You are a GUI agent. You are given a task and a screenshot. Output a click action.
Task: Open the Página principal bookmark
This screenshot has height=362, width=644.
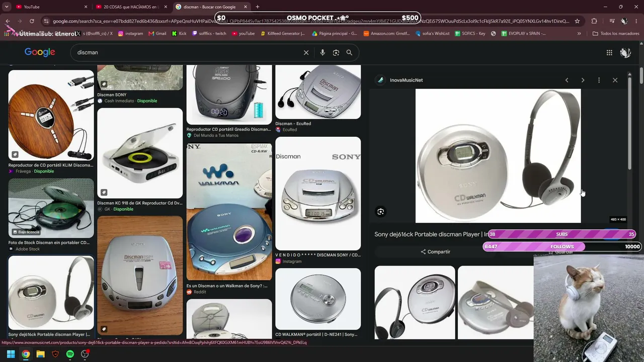pyautogui.click(x=335, y=34)
